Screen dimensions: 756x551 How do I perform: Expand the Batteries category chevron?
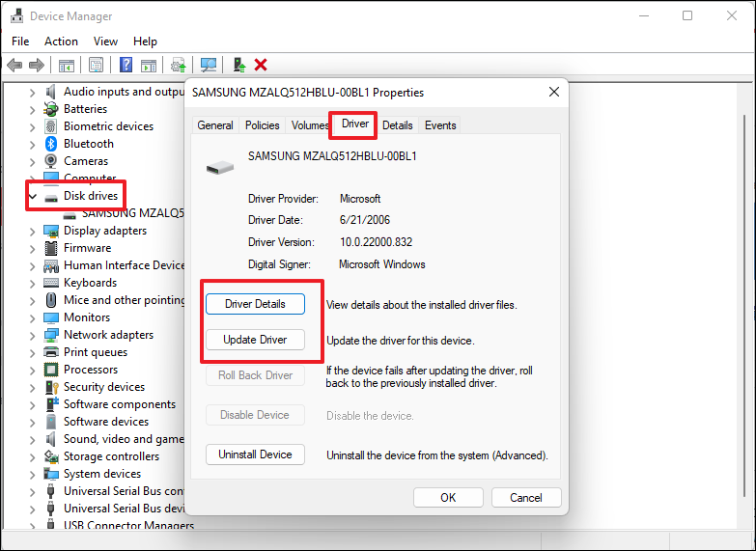point(32,110)
